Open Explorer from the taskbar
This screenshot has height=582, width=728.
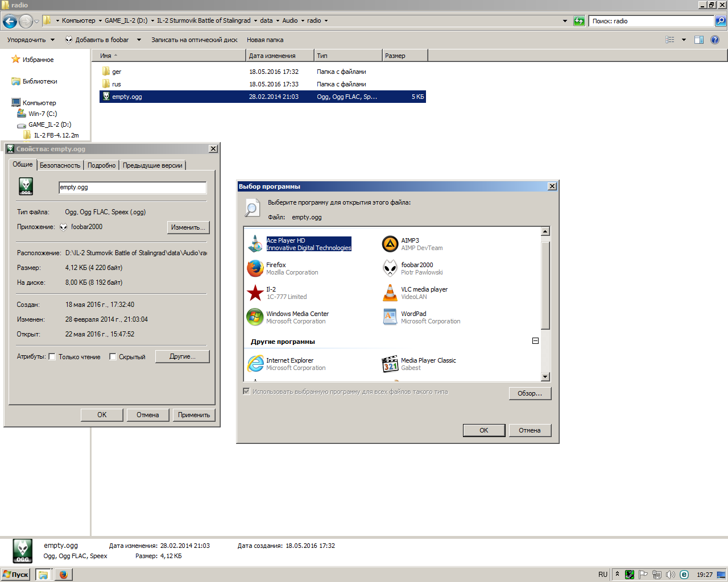[x=43, y=575]
